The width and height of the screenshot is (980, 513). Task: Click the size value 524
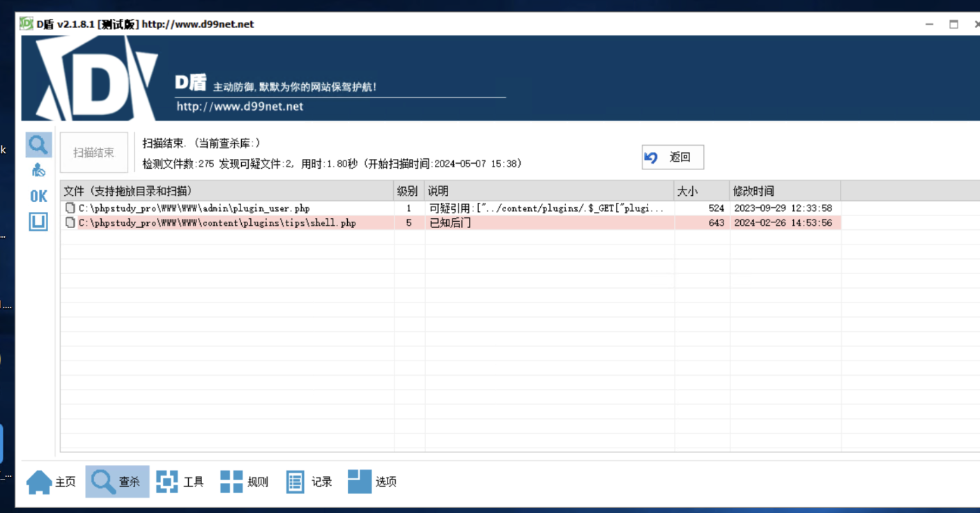717,208
